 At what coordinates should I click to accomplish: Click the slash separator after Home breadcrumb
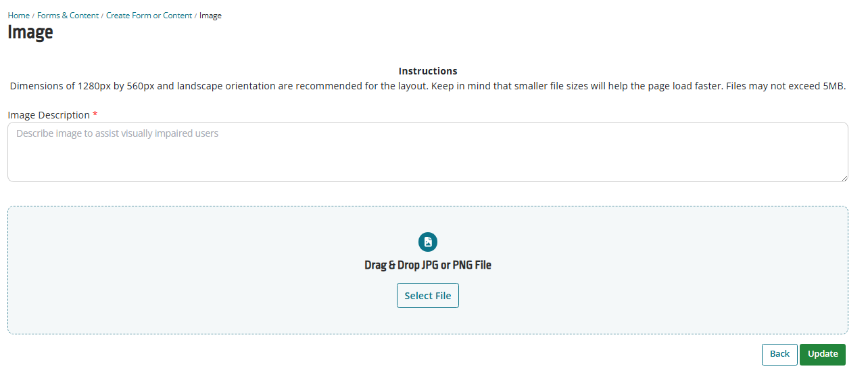(34, 16)
